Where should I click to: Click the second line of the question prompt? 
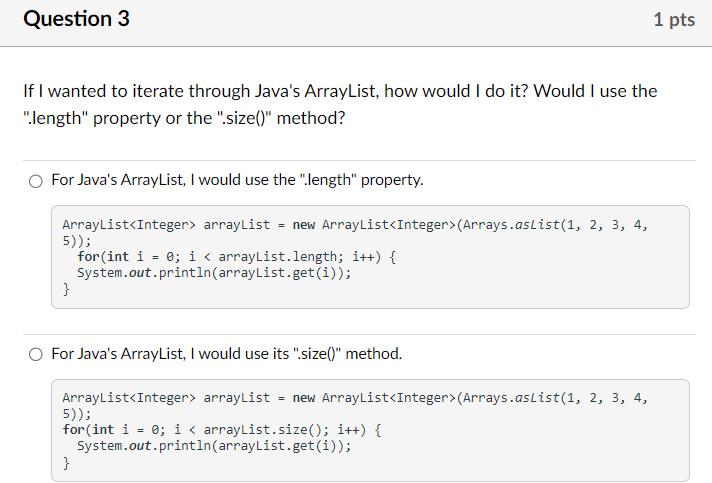(184, 118)
